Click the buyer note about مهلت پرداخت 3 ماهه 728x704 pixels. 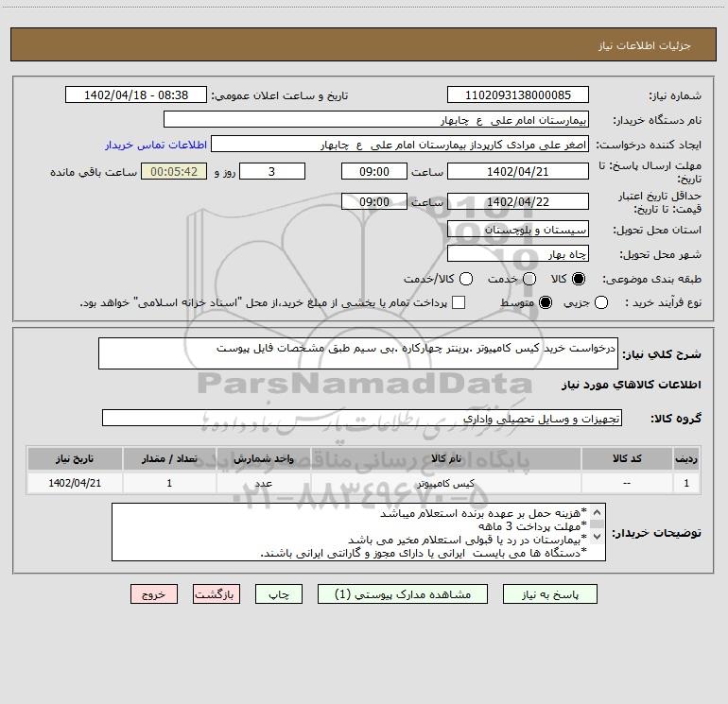pyautogui.click(x=532, y=526)
